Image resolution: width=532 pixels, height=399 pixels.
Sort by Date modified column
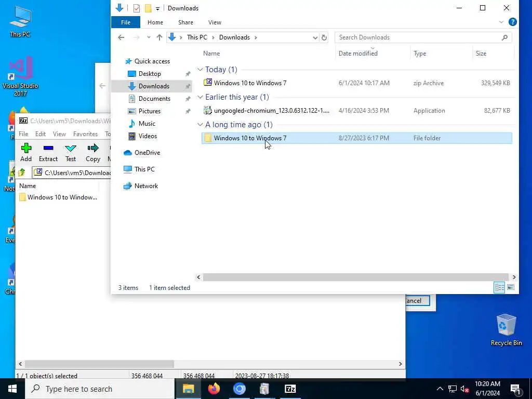click(358, 54)
